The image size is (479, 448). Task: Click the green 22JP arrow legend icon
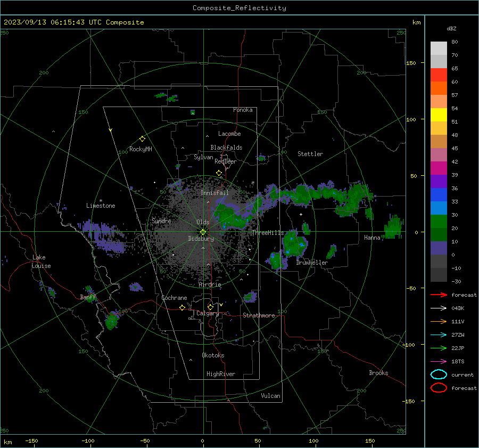coord(439,348)
